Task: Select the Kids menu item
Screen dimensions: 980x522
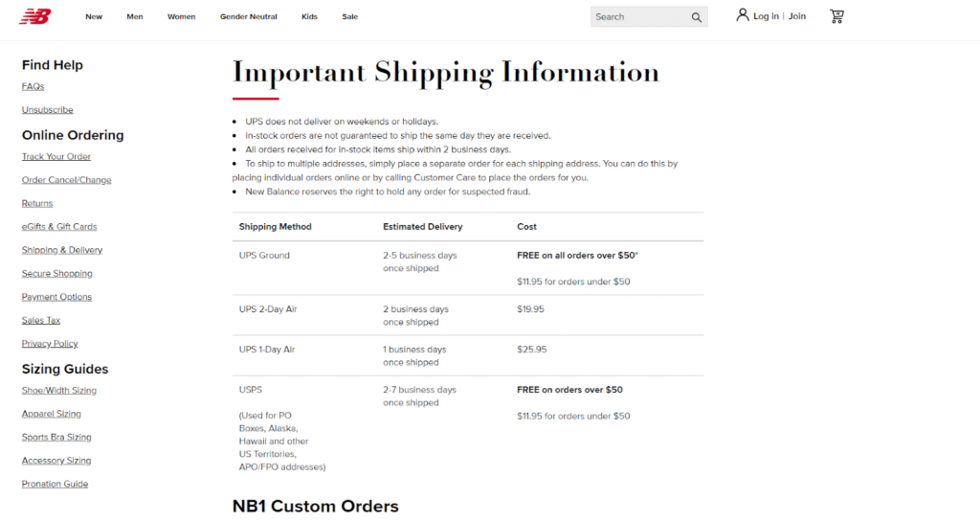Action: [x=309, y=17]
